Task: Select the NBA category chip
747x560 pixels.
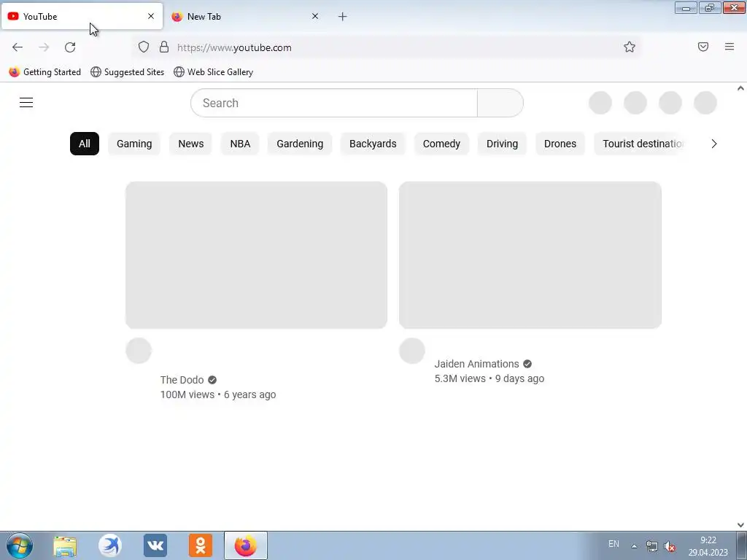Action: 240,144
